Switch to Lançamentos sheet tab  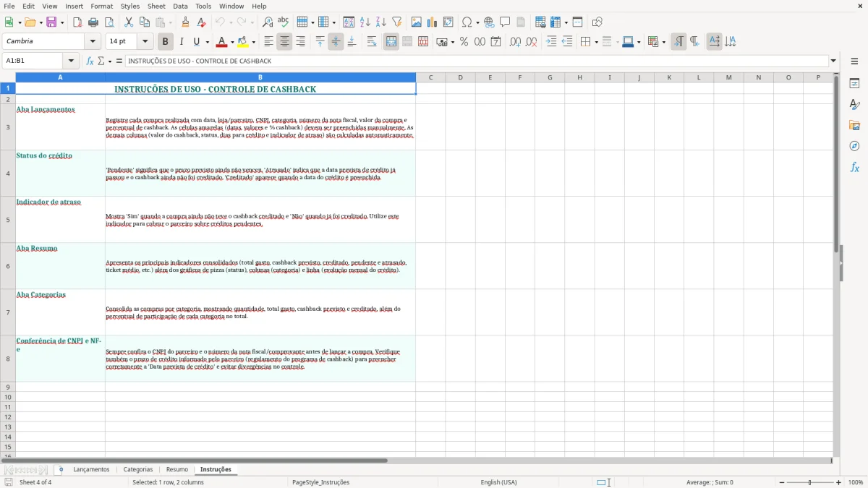click(91, 469)
